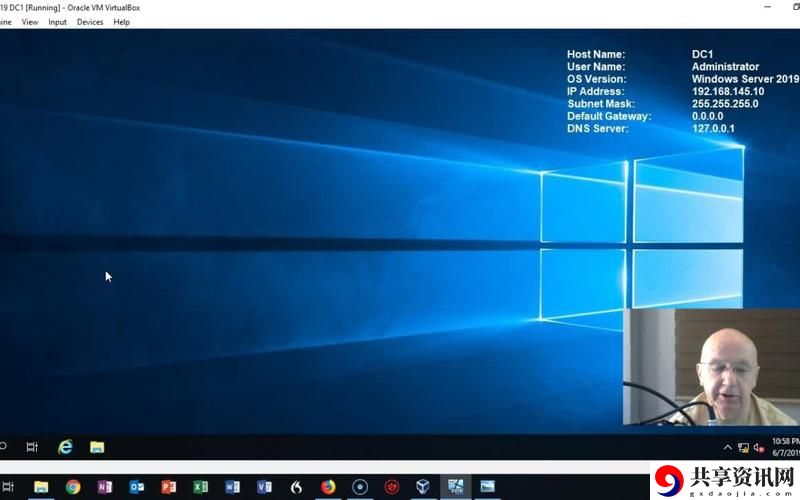Select the active VirtualBox VM taskbar icon
The image size is (800, 500).
click(x=455, y=487)
